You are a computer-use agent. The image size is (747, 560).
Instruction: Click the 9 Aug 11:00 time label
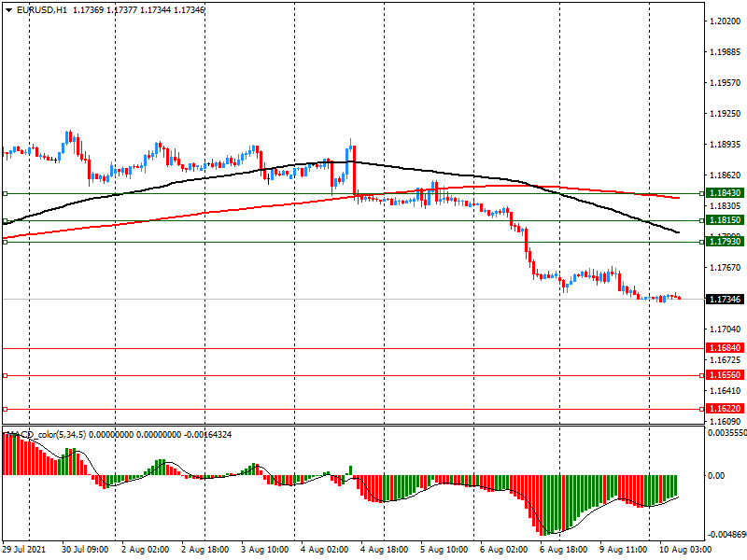pos(623,550)
